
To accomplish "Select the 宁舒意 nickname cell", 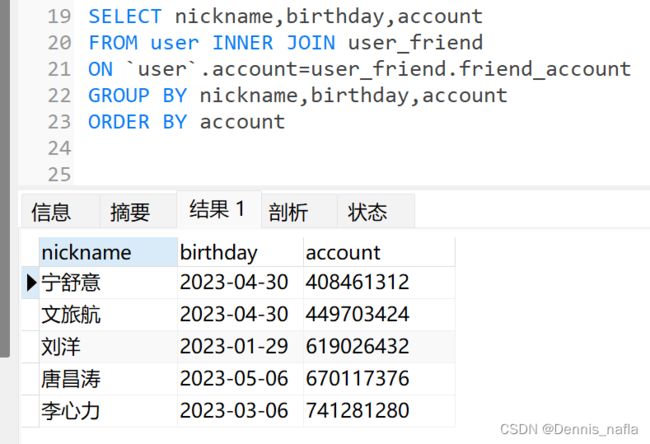I will point(108,283).
